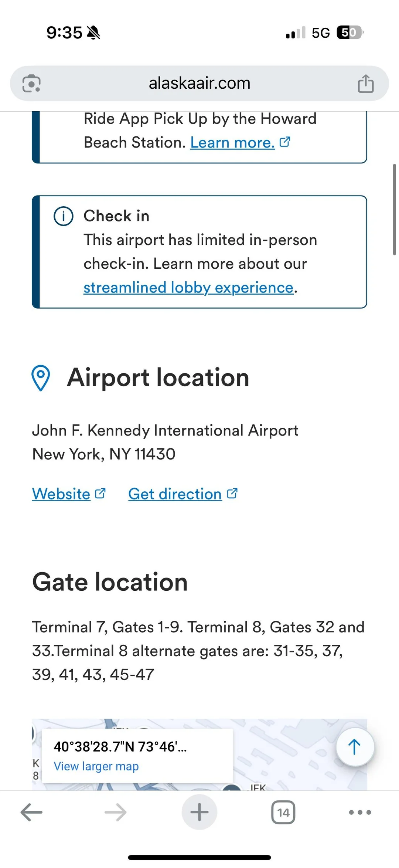Tap the Google Lens camera icon
Image resolution: width=399 pixels, height=868 pixels.
[31, 84]
